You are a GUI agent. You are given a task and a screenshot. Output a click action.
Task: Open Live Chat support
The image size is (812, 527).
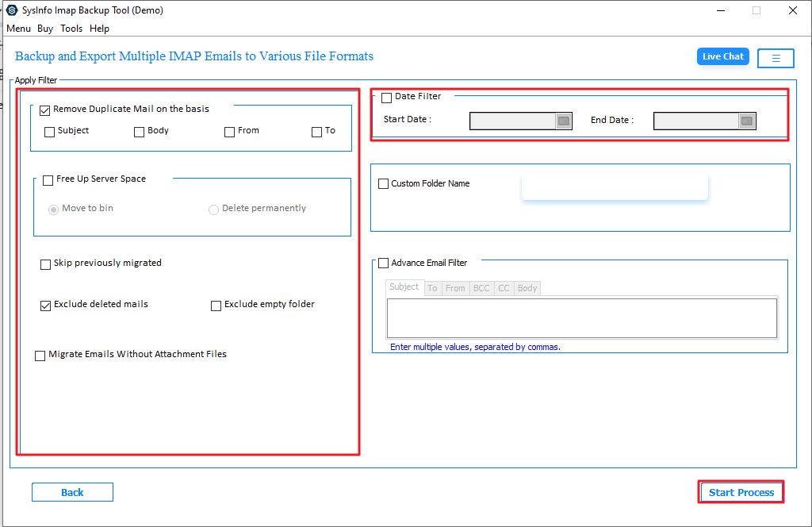click(x=722, y=56)
